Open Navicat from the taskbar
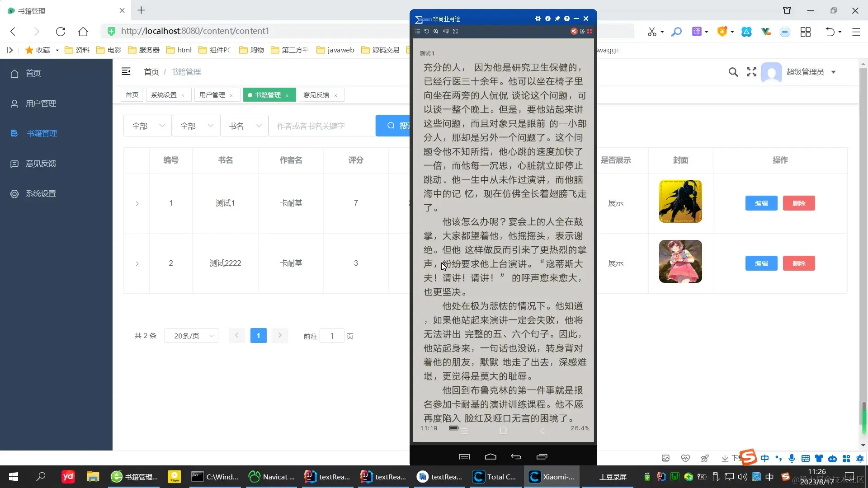Viewport: 868px width, 488px height. (272, 477)
